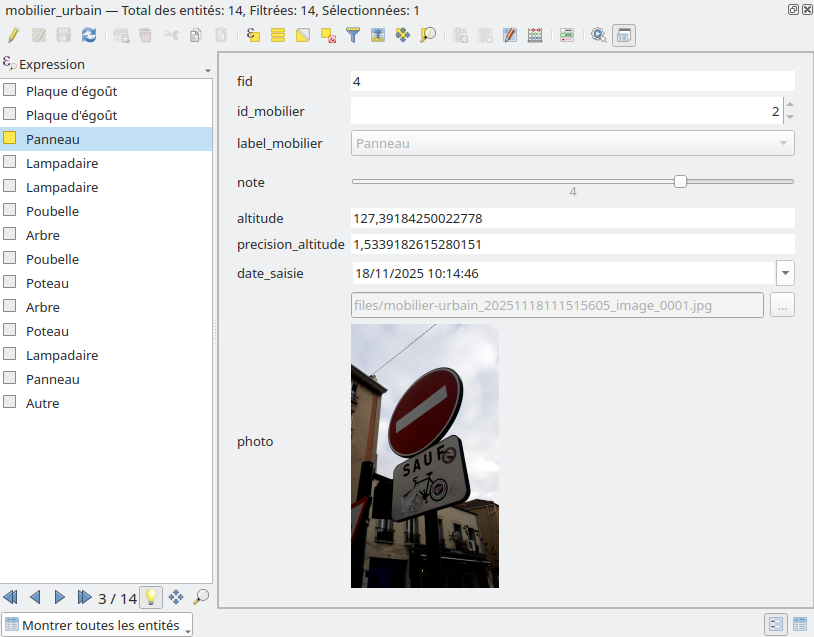This screenshot has height=637, width=814.
Task: Open select features by expression tool
Action: click(253, 35)
